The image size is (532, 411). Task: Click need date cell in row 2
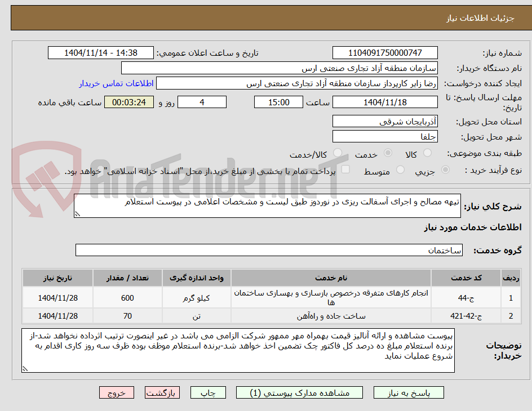point(57,316)
